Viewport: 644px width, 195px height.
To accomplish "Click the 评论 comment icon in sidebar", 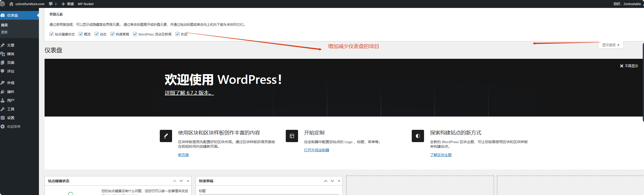I will [3, 71].
